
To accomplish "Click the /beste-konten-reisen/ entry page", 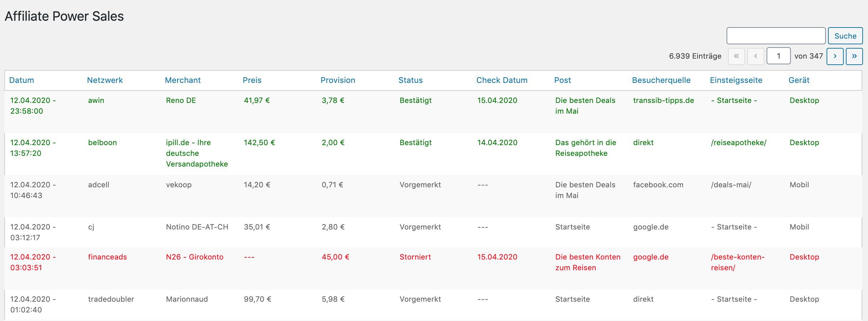I will click(x=738, y=262).
